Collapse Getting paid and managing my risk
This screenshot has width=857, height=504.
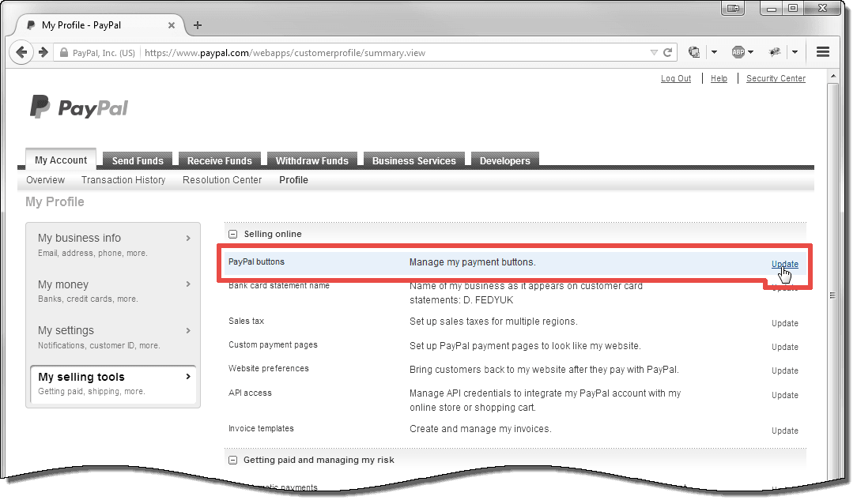(233, 461)
